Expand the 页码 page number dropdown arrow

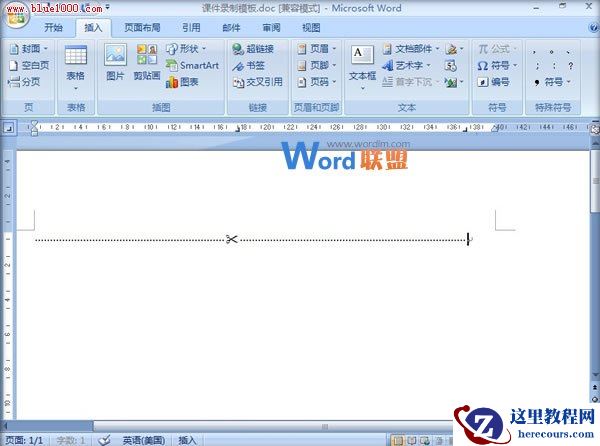[334, 81]
